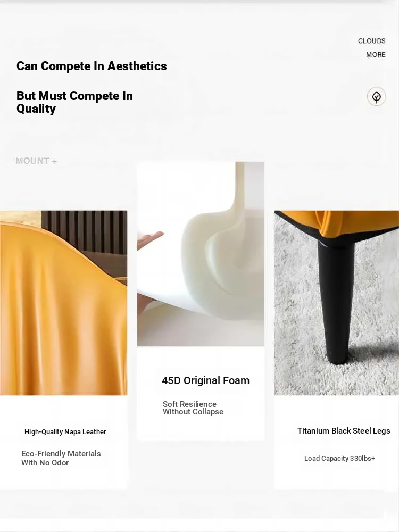Click the Titanium Black Steel Legs title
The height and width of the screenshot is (532, 399).
(x=344, y=430)
